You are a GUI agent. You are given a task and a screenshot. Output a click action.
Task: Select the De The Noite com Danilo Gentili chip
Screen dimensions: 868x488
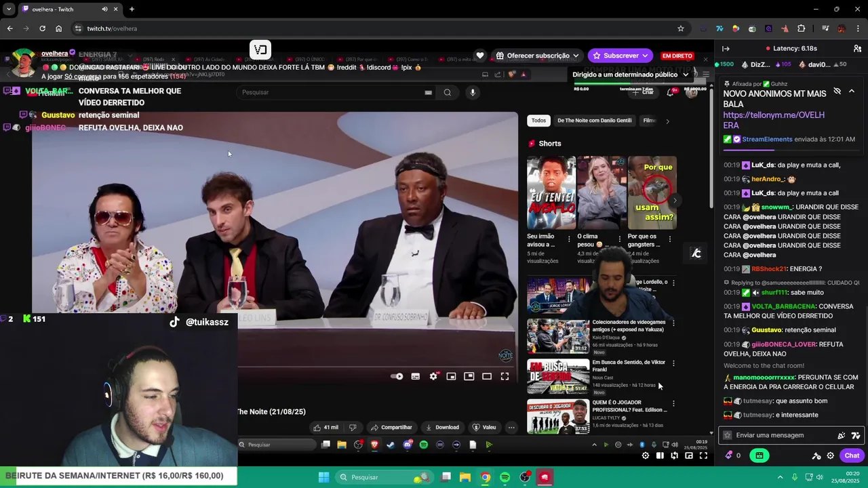pyautogui.click(x=594, y=121)
